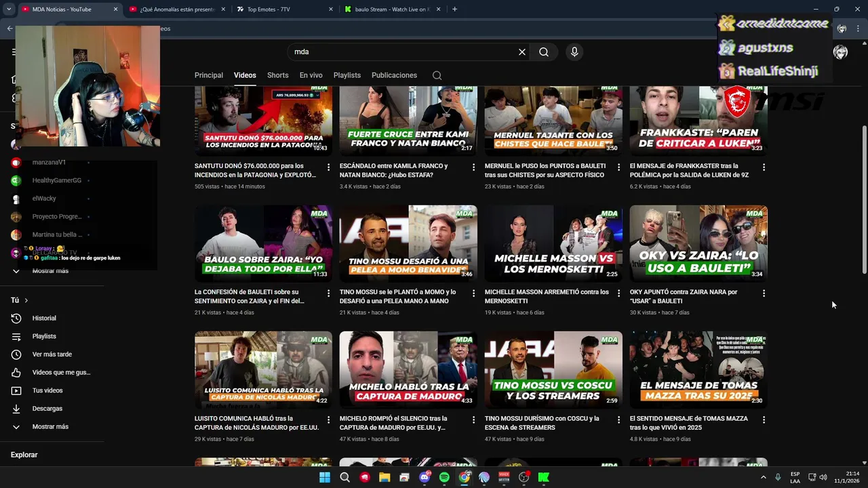Expand browser tab search dropdown
The width and height of the screenshot is (868, 488).
click(7, 9)
